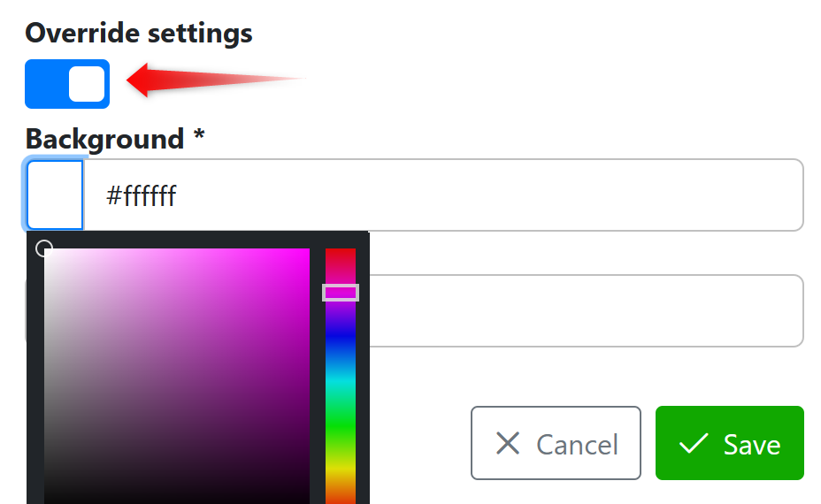Click the #ffffff hex input field
Viewport: 821px width, 504px height.
pyautogui.click(x=442, y=195)
